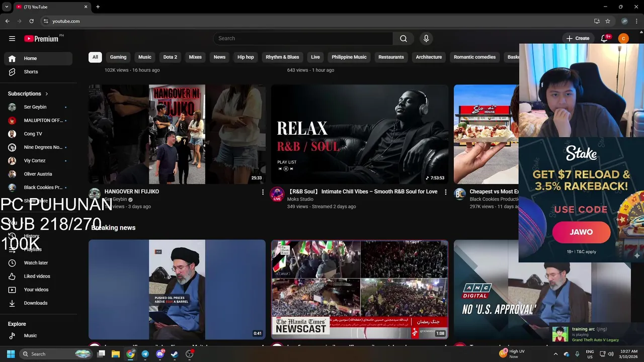Open Chrome three-dot menu

point(637,21)
